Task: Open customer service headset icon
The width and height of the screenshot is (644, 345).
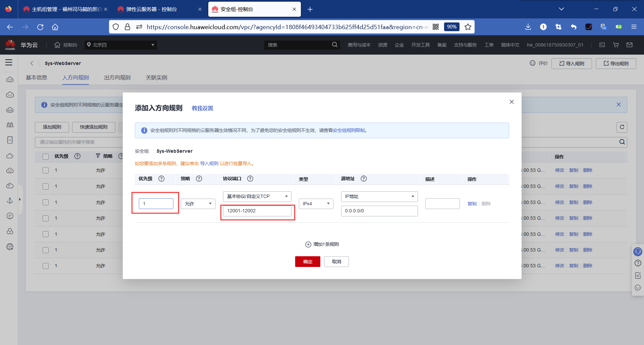Action: coord(638,251)
